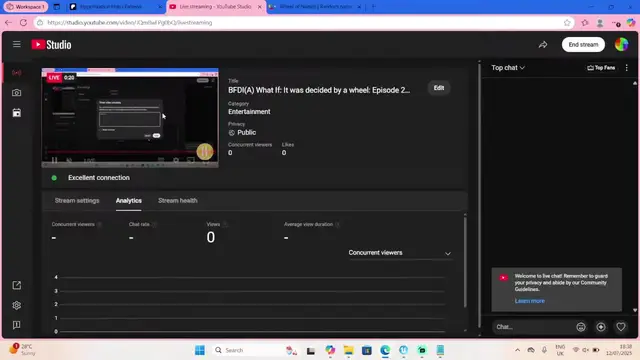Switch to the first Fandom browser tab
The image size is (640, 360).
pyautogui.click(x=116, y=7)
